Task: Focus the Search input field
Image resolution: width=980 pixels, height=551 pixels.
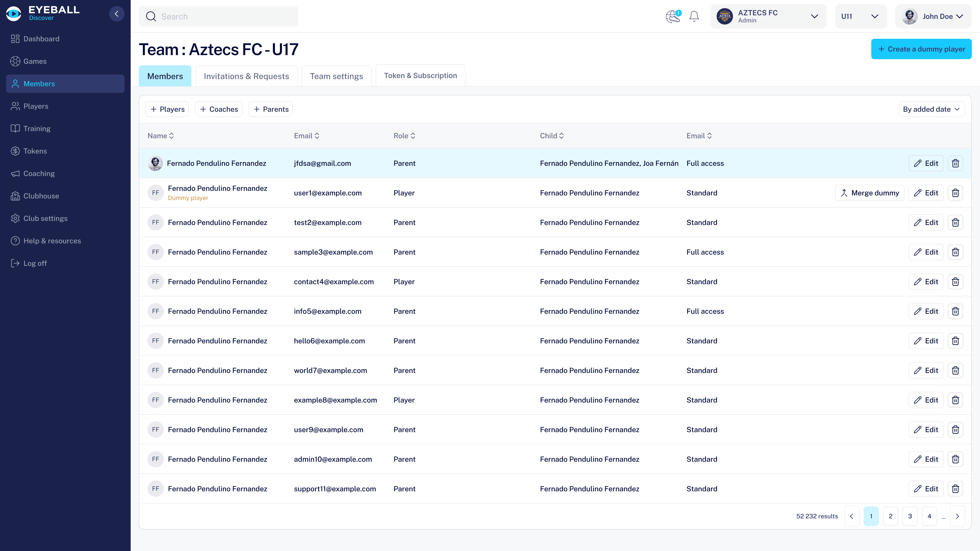Action: [x=218, y=16]
